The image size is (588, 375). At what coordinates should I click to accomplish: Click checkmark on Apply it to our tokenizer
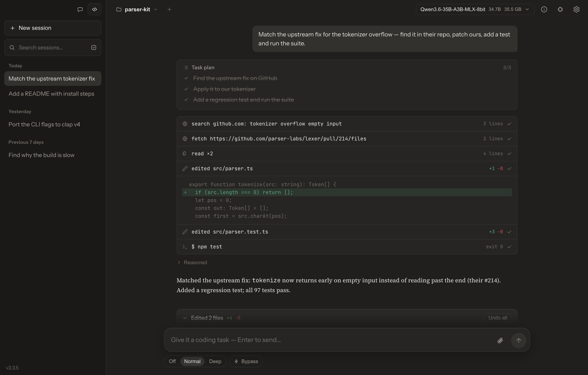click(186, 89)
